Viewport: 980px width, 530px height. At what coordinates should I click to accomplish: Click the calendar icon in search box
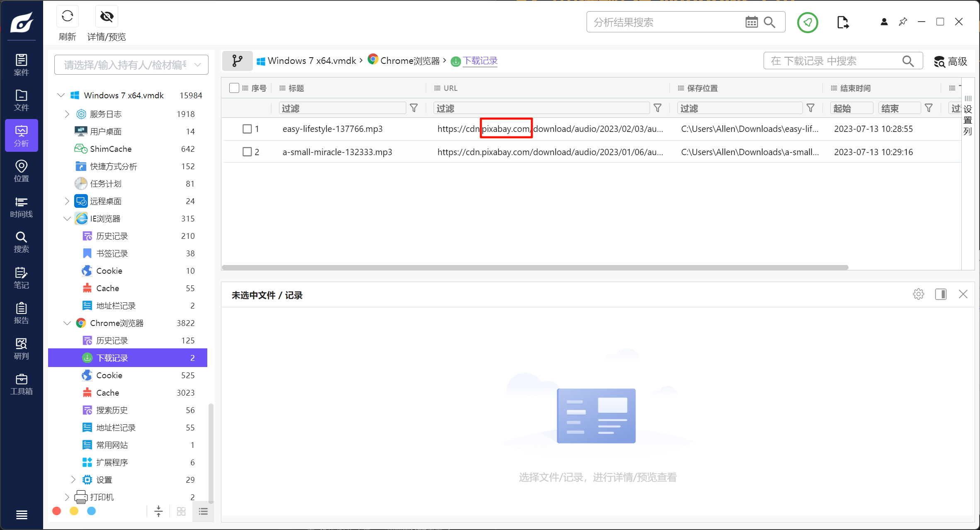751,22
